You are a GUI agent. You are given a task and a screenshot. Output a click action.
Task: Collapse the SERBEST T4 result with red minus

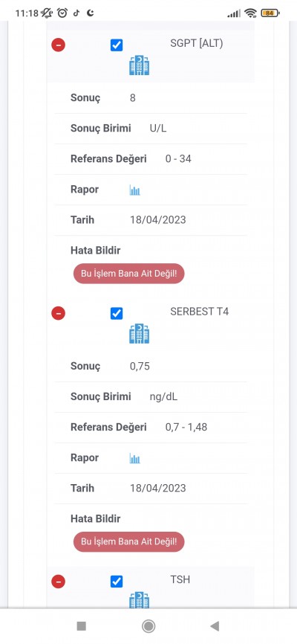[58, 313]
